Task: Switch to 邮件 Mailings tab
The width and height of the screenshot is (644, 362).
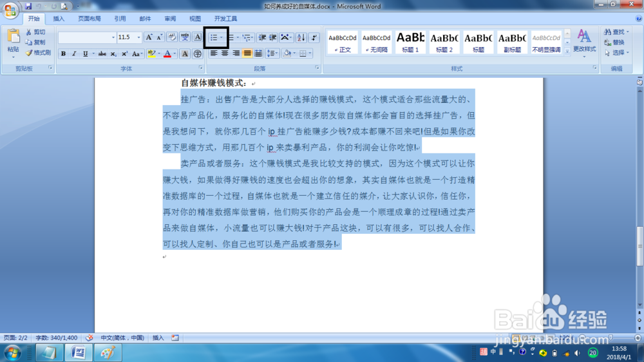Action: [x=145, y=19]
